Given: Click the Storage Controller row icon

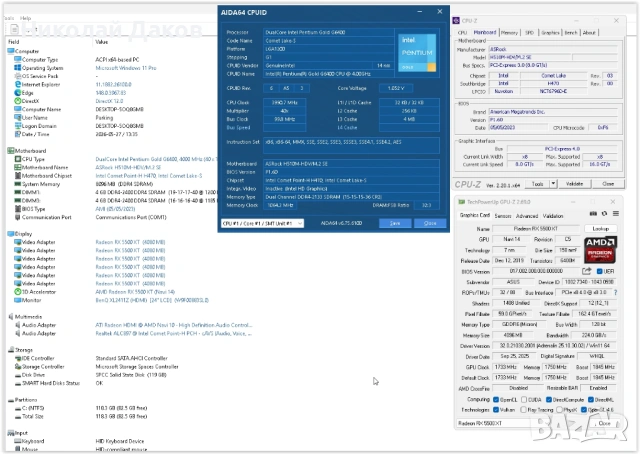Looking at the screenshot, I should [18, 366].
